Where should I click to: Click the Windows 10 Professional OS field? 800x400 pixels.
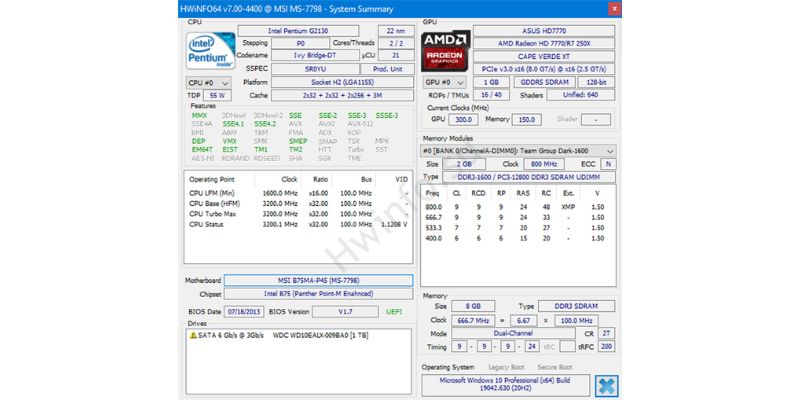pos(505,385)
